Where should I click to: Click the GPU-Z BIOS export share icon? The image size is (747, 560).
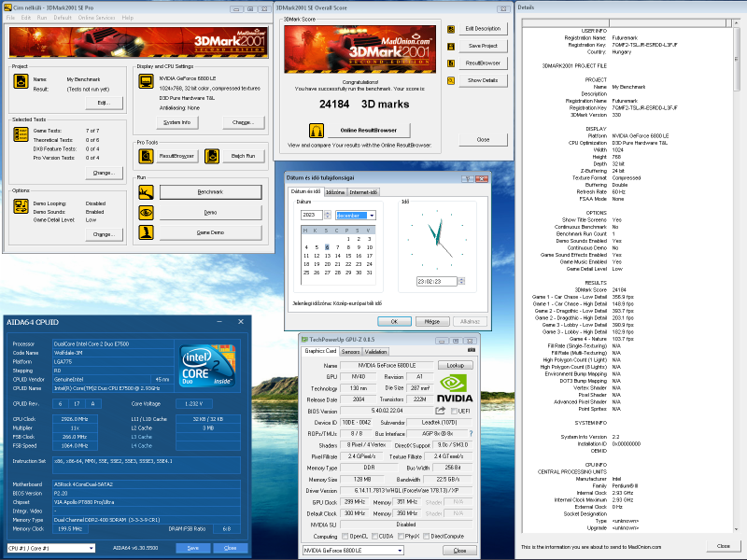pos(440,411)
